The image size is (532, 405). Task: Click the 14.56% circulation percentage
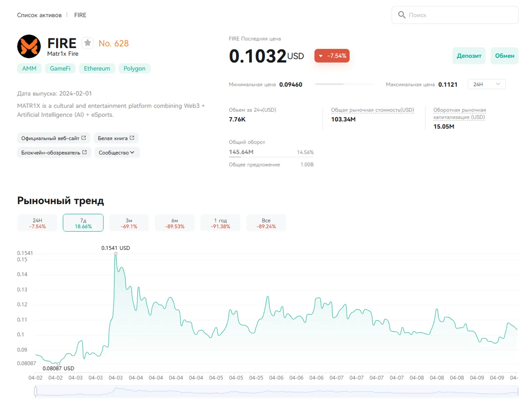(x=305, y=152)
